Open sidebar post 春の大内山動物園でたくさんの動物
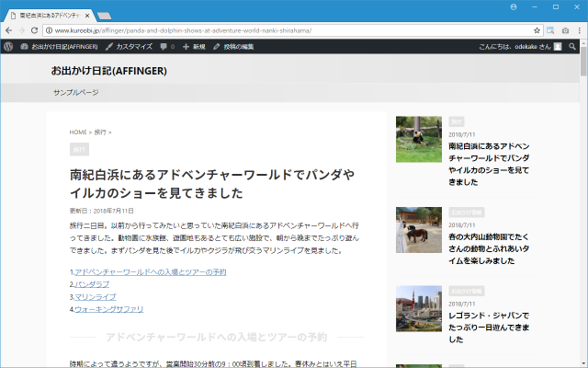 click(x=489, y=248)
